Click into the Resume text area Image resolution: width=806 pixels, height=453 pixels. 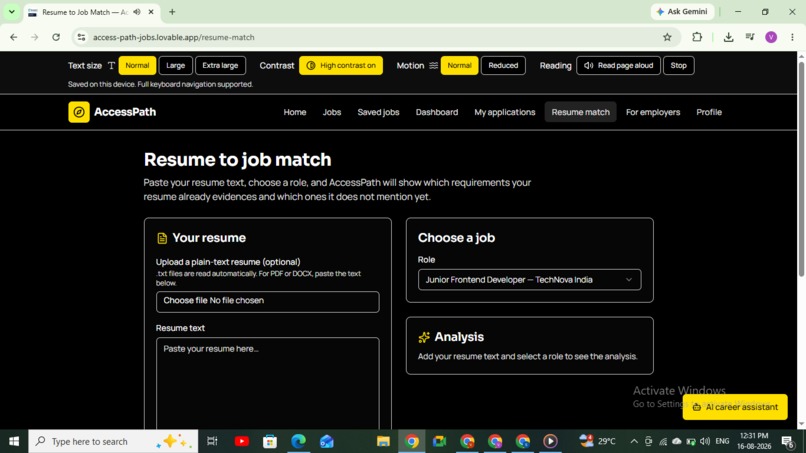[x=267, y=383]
